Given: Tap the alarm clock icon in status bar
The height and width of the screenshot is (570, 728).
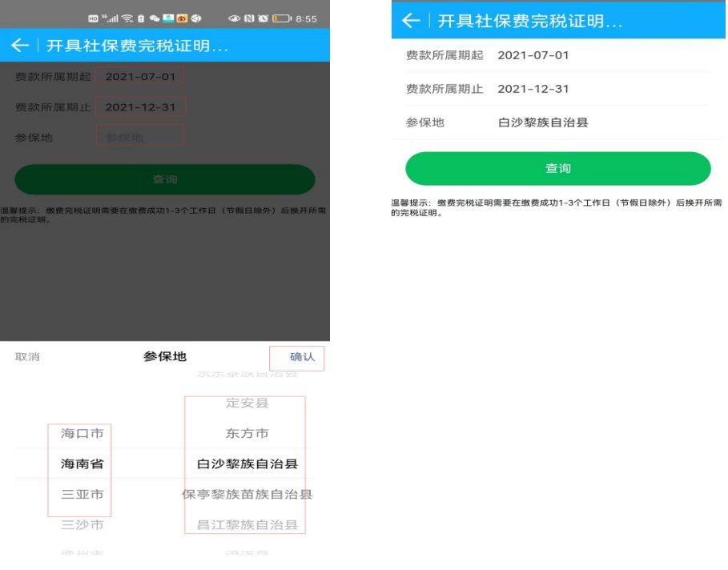Looking at the screenshot, I should coord(263,18).
